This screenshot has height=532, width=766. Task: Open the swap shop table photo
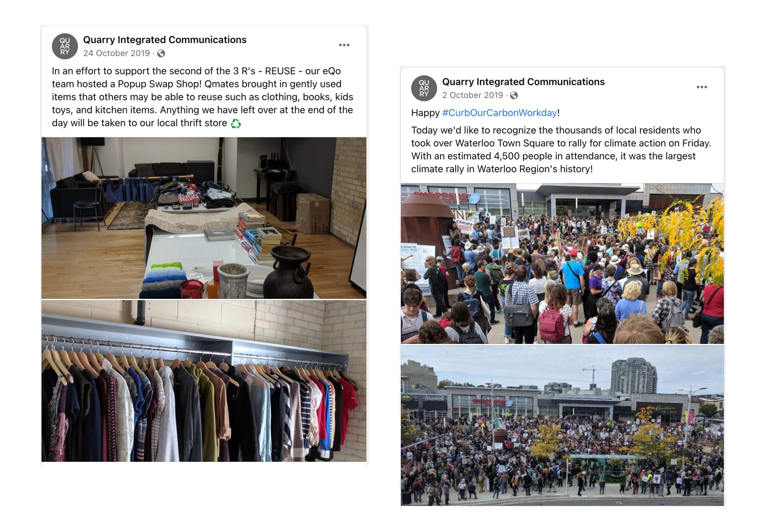click(204, 218)
